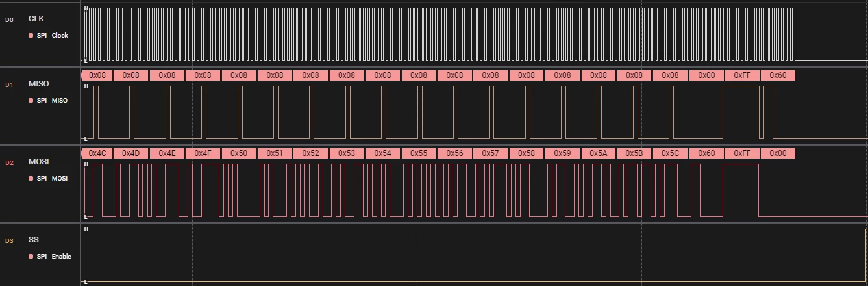This screenshot has width=868, height=286.
Task: Click the D3 channel index
Action: [x=9, y=241]
